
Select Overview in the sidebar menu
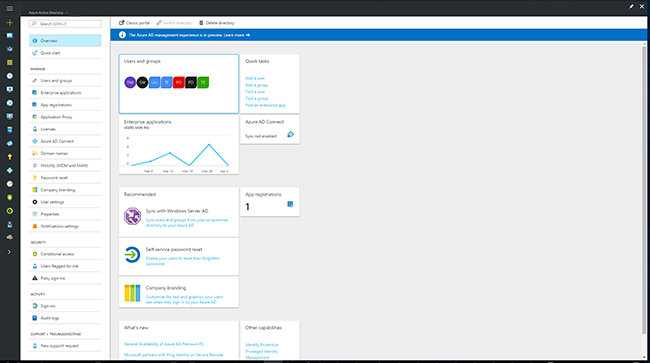(x=65, y=41)
